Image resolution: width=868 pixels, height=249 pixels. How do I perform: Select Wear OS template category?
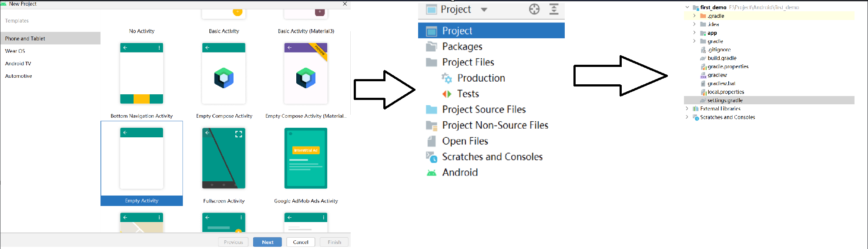tap(15, 51)
